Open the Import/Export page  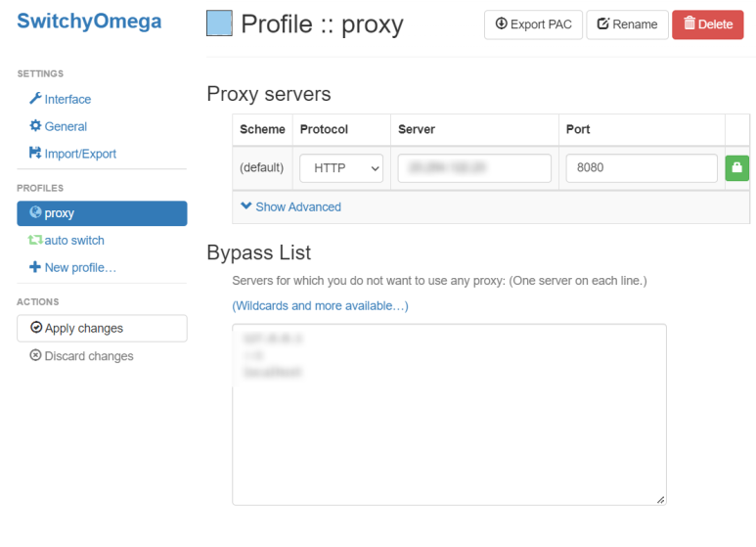[72, 154]
